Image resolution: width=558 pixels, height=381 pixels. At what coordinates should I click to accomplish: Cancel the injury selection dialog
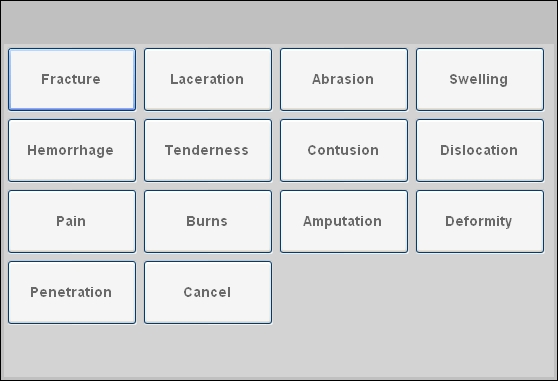click(208, 292)
